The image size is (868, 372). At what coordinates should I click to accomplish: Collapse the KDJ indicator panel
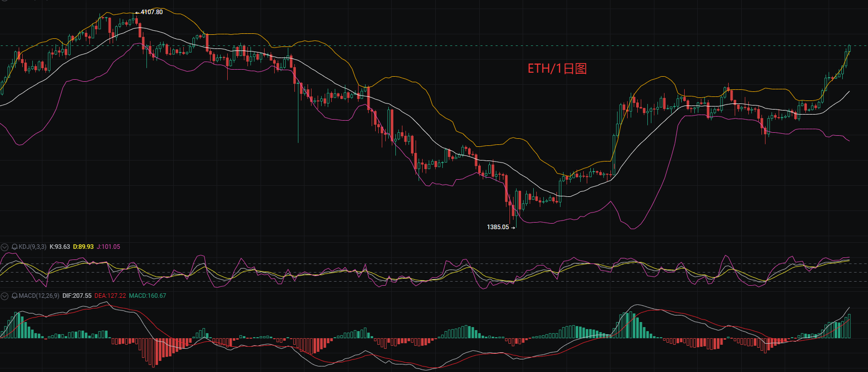click(5, 247)
